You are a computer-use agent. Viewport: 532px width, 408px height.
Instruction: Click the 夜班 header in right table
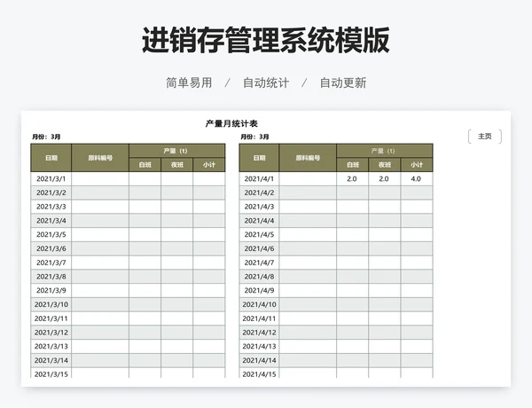click(x=385, y=165)
